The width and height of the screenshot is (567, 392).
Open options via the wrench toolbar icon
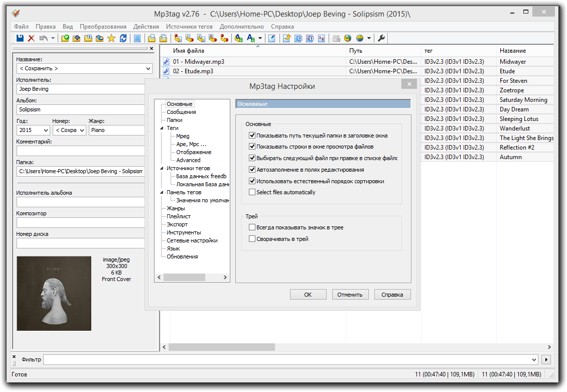[381, 38]
